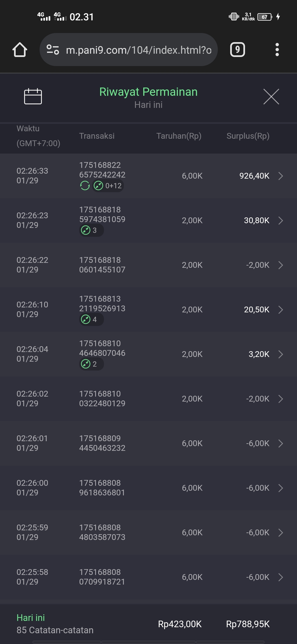Select the 02:25:58 transaction row

click(148, 577)
